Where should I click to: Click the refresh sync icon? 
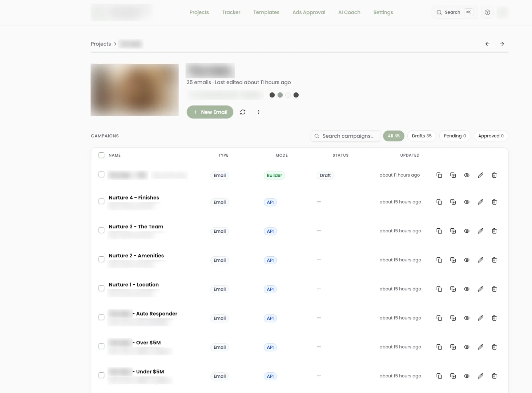[243, 112]
